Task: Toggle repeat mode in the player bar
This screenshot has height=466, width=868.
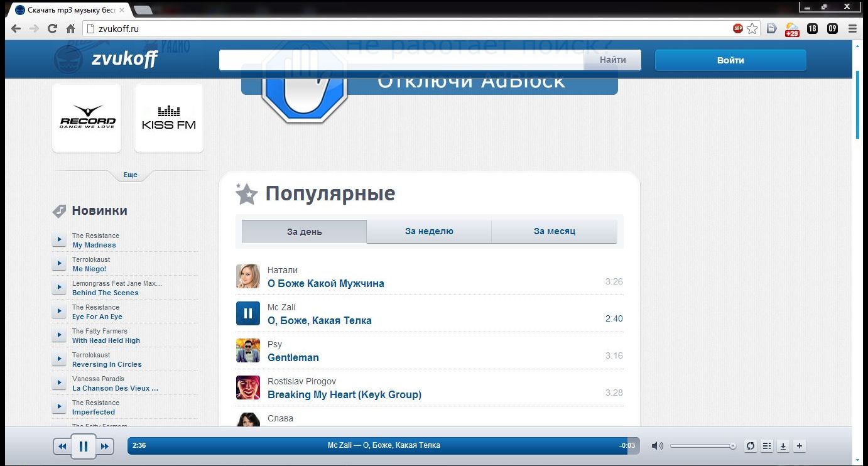Action: (x=750, y=446)
